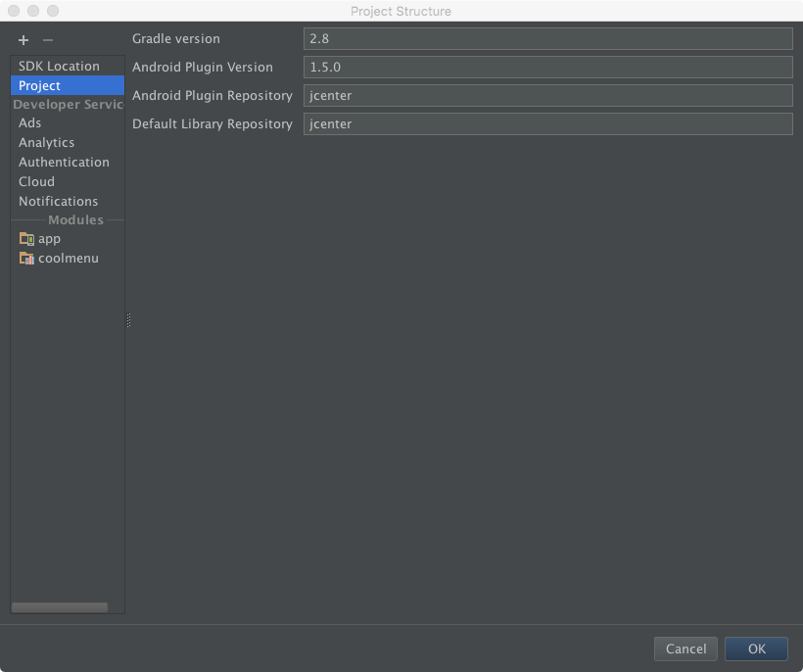This screenshot has width=803, height=672.
Task: Click the sidebar horizontal scrollbar
Action: tap(60, 607)
